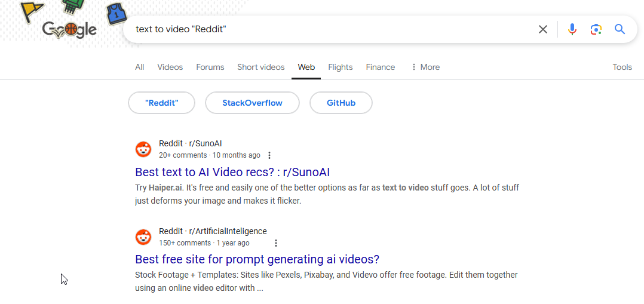
Task: Select the Web tab
Action: (306, 67)
